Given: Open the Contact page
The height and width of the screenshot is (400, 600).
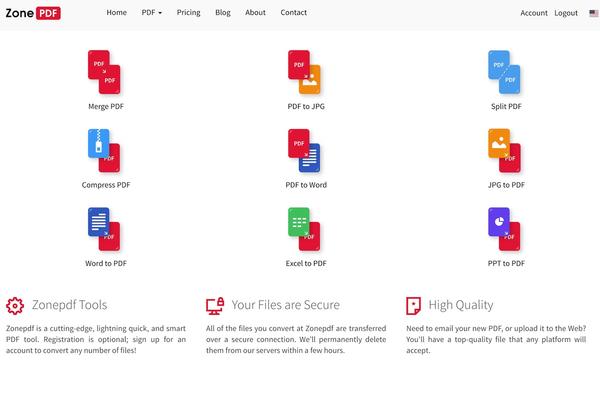Looking at the screenshot, I should click(x=293, y=13).
